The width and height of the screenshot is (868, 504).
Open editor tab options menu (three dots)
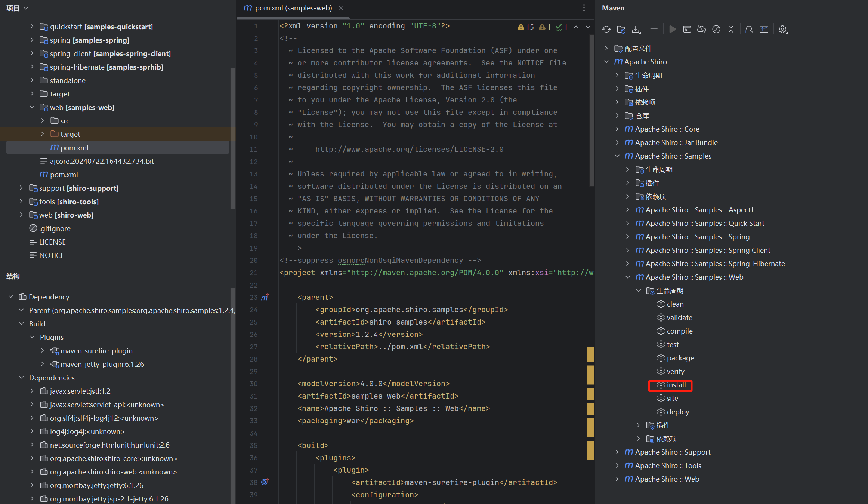[584, 8]
